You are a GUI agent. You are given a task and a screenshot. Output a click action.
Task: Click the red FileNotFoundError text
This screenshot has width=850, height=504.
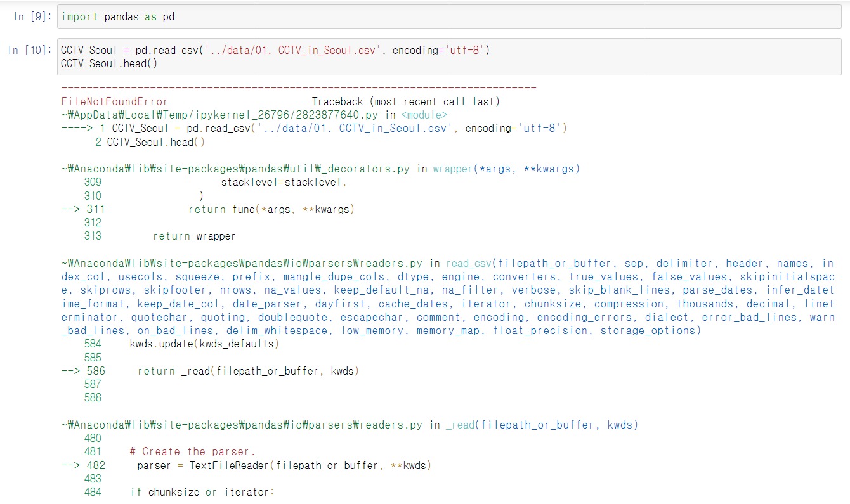114,101
